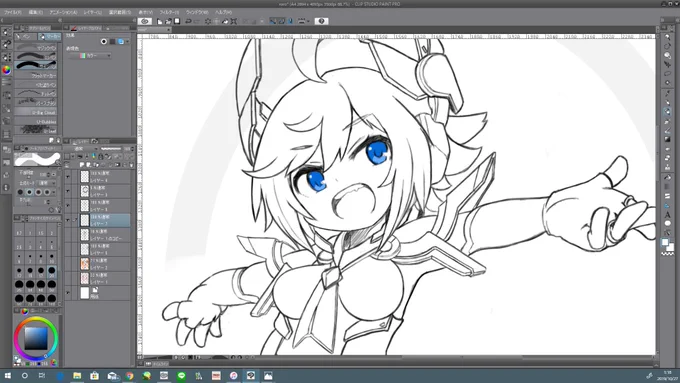Click the Save icon in command bar
Image resolution: width=680 pixels, height=383 pixels.
click(177, 21)
